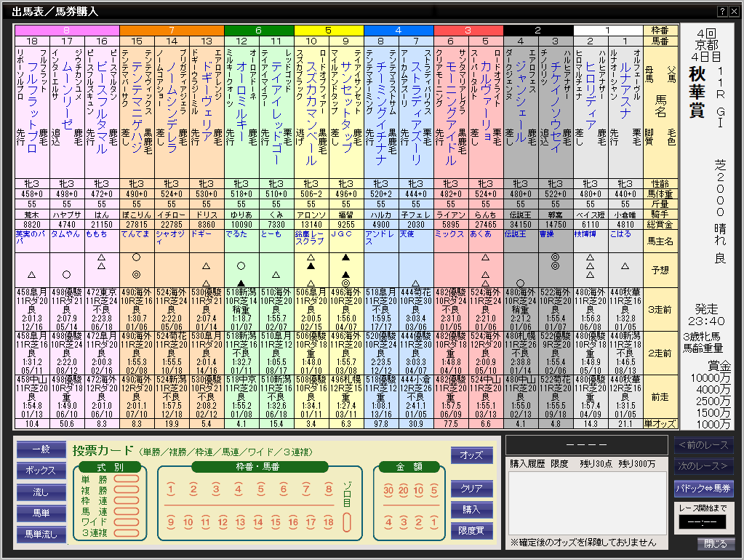Select amount 30 on the voting card
Viewport: 744px width, 560px height.
coord(390,489)
